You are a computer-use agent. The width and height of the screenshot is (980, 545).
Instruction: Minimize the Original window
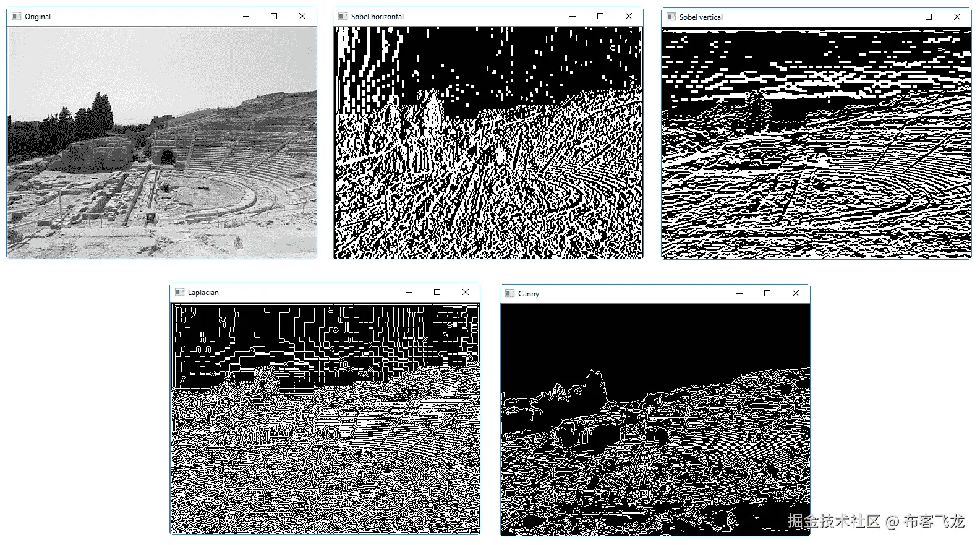pyautogui.click(x=246, y=16)
